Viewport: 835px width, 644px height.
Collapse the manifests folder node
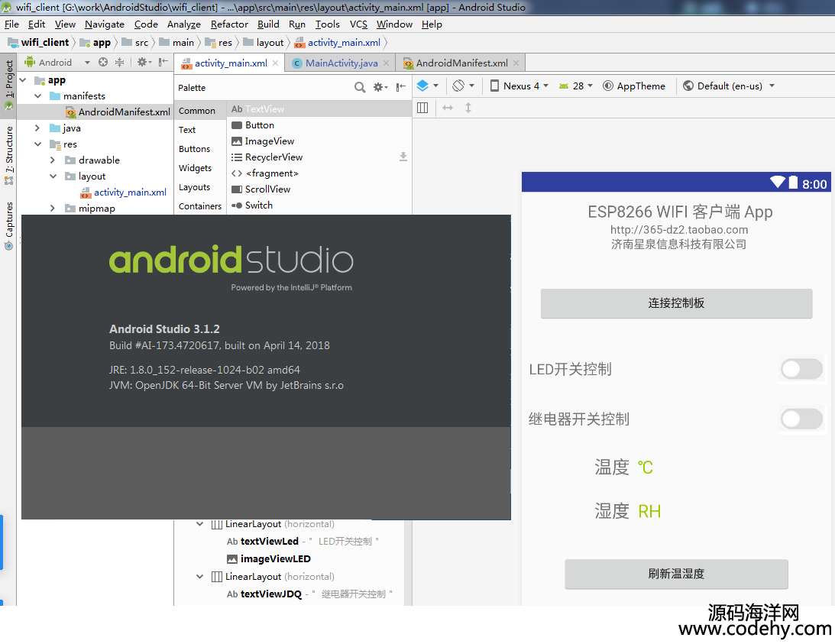click(37, 96)
